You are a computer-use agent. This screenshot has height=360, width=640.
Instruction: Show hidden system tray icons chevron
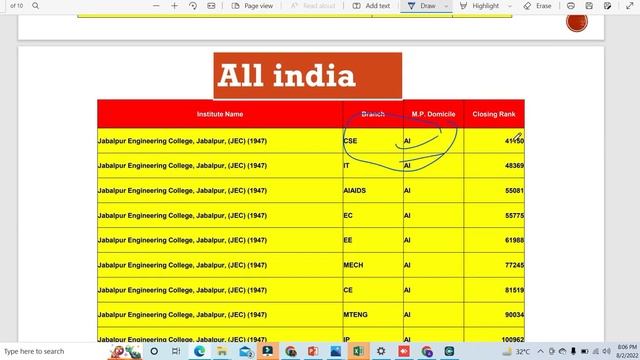(x=540, y=351)
